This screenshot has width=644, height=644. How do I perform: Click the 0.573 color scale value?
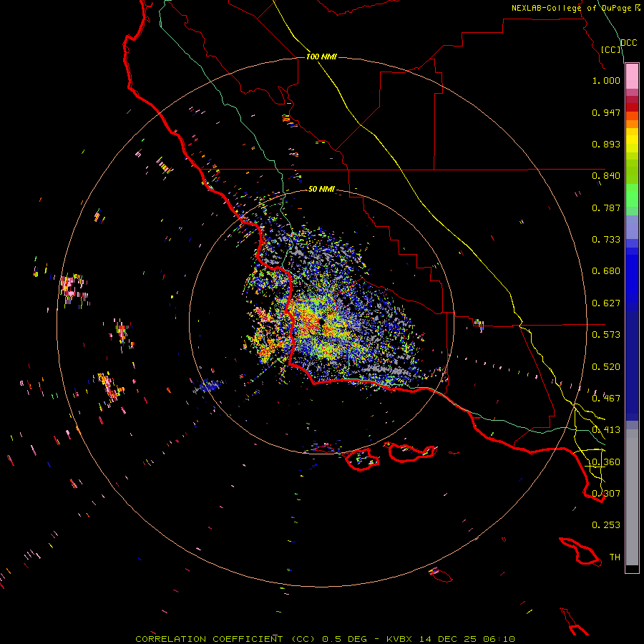pos(606,335)
